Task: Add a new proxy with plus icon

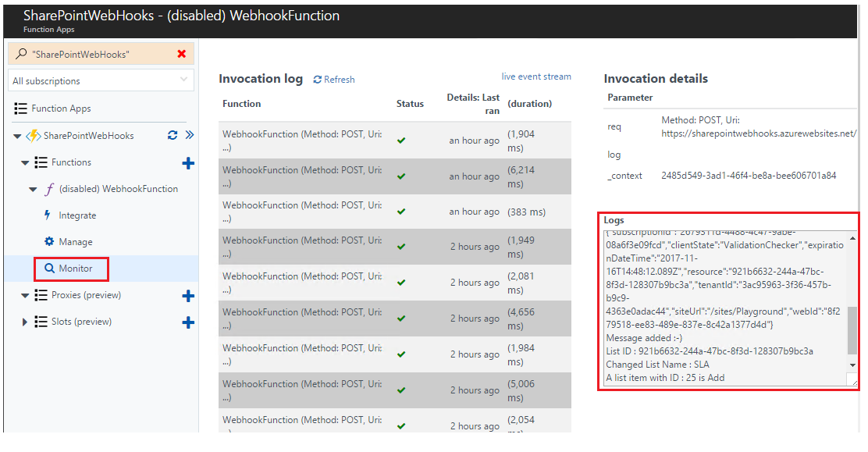Action: 188,296
